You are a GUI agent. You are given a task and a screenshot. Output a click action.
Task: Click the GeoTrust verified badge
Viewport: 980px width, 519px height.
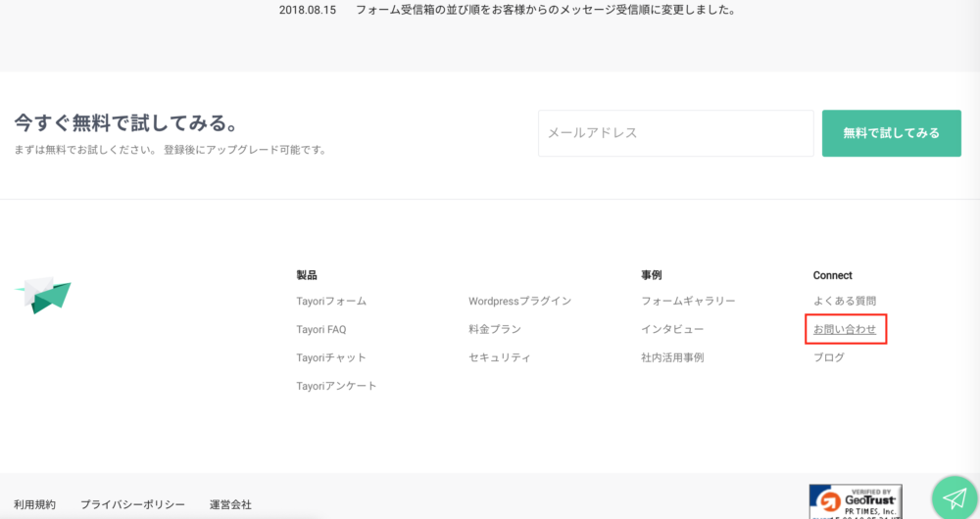pyautogui.click(x=855, y=501)
